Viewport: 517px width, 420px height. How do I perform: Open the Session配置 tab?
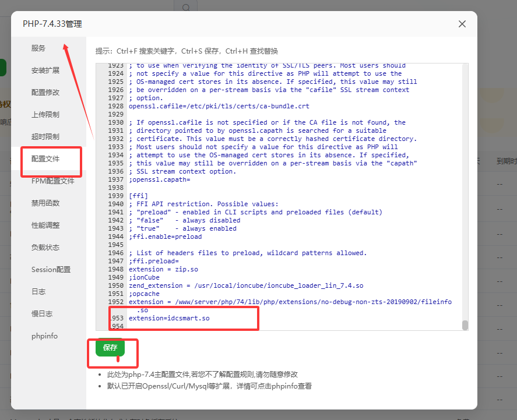(51, 270)
